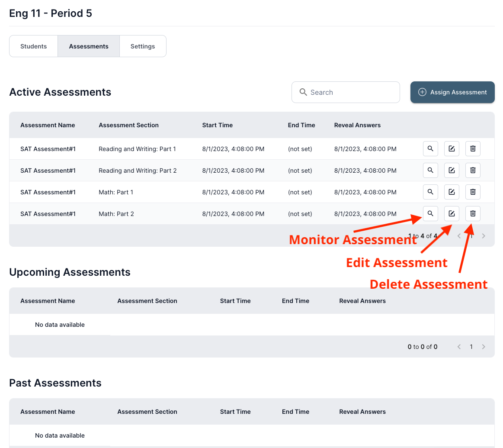503x448 pixels.
Task: Click the Assign Assessment button
Action: (x=452, y=92)
